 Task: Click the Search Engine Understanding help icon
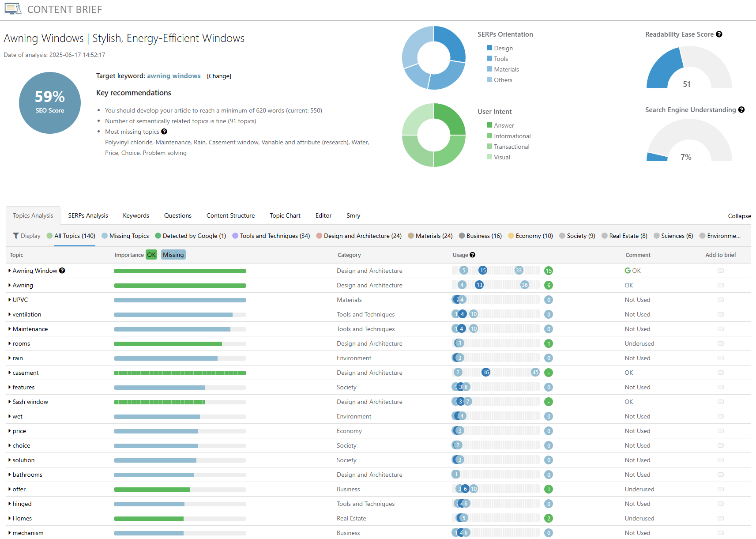tap(742, 110)
